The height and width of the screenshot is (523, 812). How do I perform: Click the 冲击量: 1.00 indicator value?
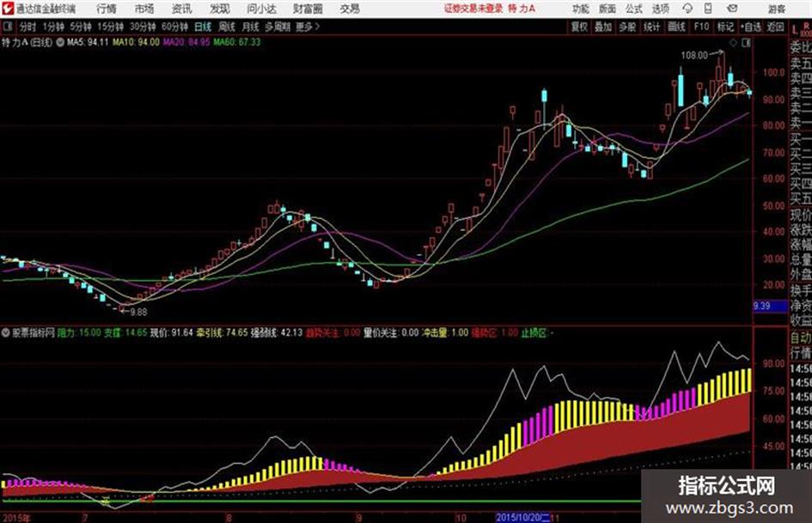pos(445,332)
